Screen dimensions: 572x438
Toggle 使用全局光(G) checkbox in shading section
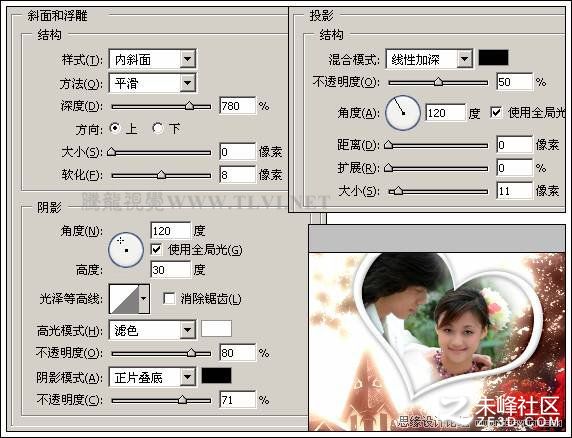pyautogui.click(x=156, y=249)
